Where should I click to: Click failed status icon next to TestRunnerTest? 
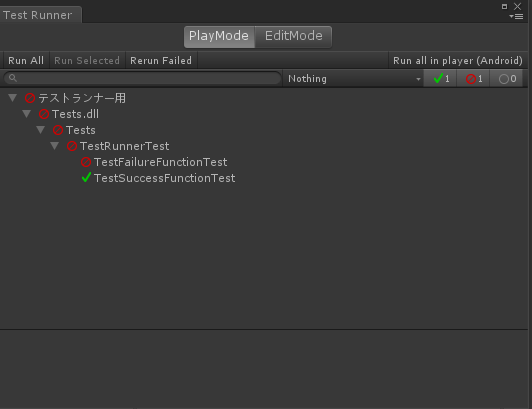pyautogui.click(x=72, y=146)
